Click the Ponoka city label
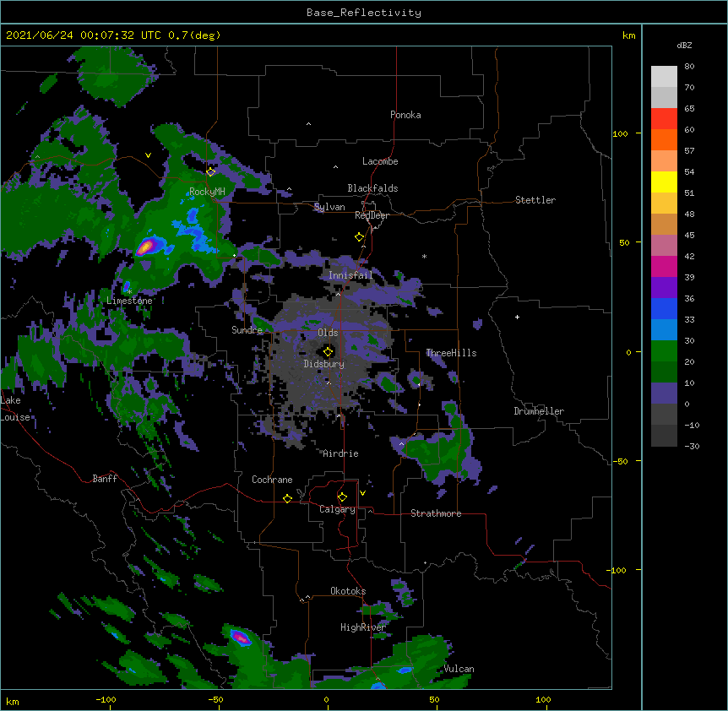Screen dimensions: 728x711 click(405, 115)
